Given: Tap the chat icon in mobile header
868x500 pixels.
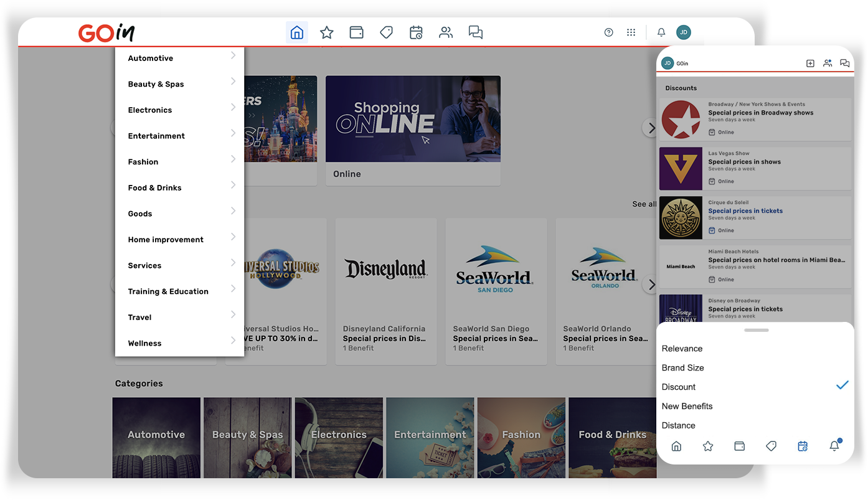Looking at the screenshot, I should coord(845,63).
